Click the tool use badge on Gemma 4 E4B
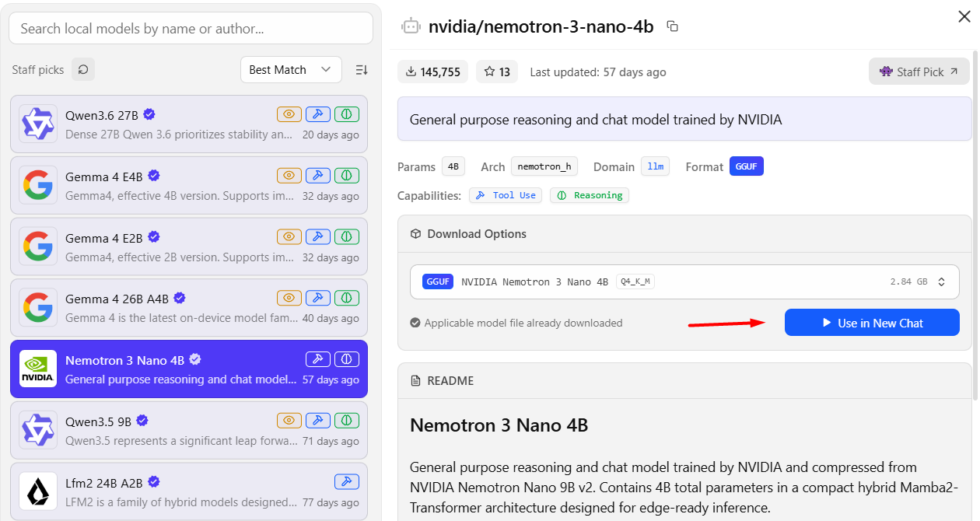 pos(318,175)
